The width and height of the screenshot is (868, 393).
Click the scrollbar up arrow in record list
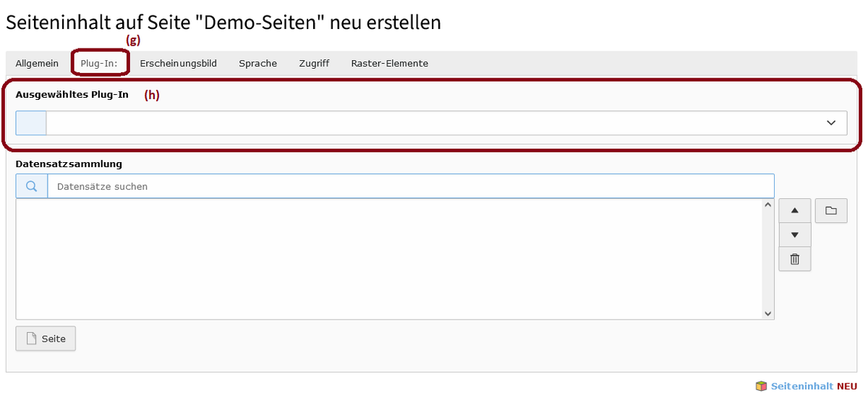click(768, 206)
